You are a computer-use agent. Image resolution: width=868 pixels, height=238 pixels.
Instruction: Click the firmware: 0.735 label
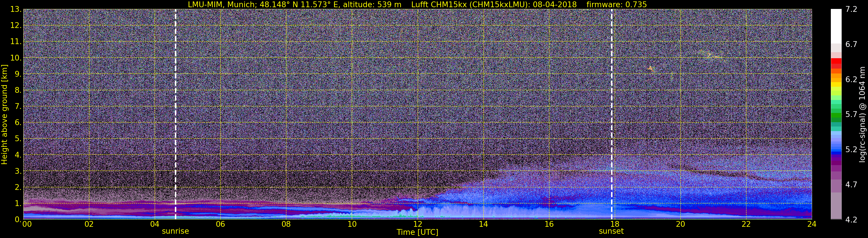pos(617,4)
